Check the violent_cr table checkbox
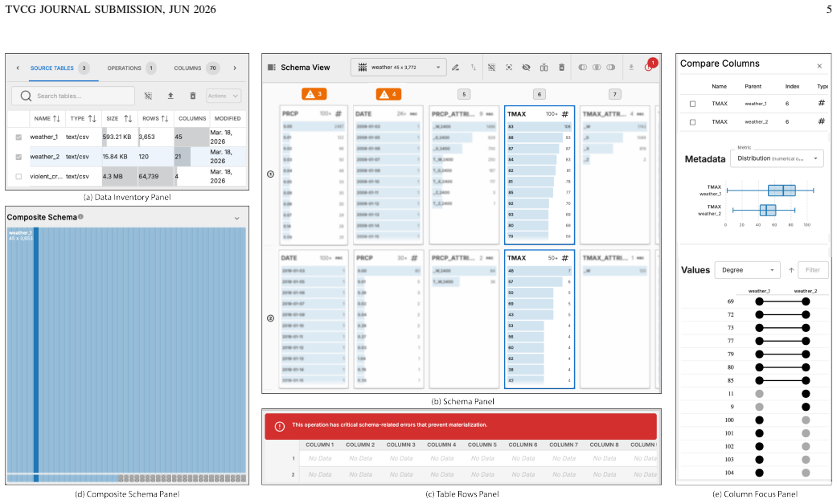The width and height of the screenshot is (837, 504). 18,177
